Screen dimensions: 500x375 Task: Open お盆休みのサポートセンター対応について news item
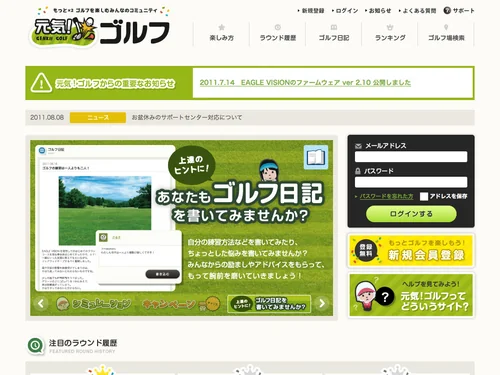point(187,117)
